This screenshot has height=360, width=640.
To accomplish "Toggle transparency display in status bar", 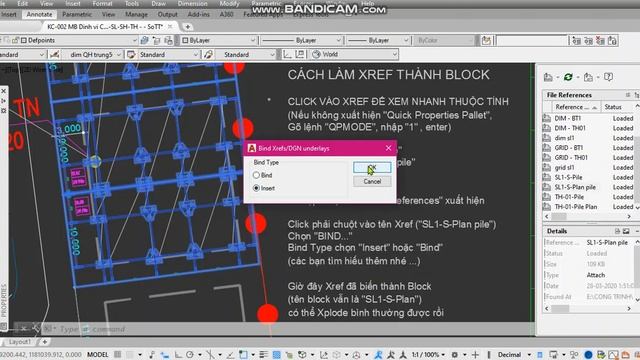I will (276, 355).
